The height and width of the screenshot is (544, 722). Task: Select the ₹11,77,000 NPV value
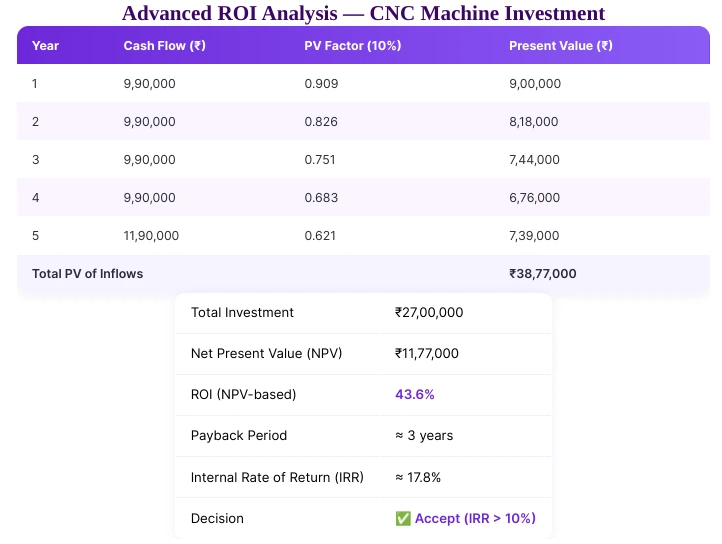tap(427, 353)
